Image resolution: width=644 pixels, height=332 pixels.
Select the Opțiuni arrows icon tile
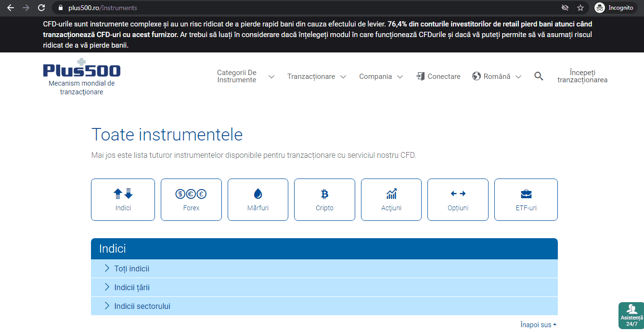pyautogui.click(x=458, y=200)
